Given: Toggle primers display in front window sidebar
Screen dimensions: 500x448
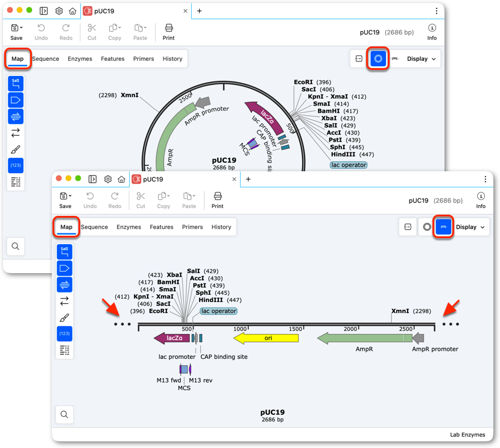Looking at the screenshot, I should [65, 285].
